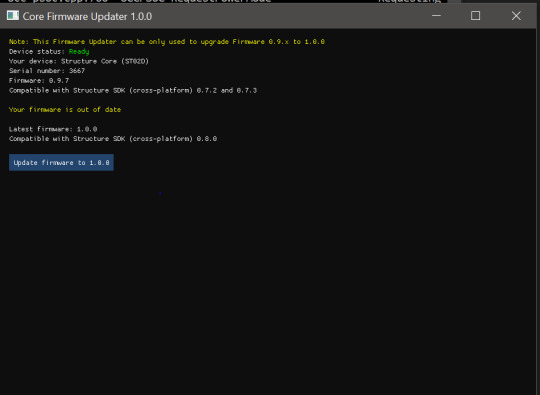Click the SDK 0.8.0 compatibility line
Screen dimensions: 540x395
click(113, 139)
